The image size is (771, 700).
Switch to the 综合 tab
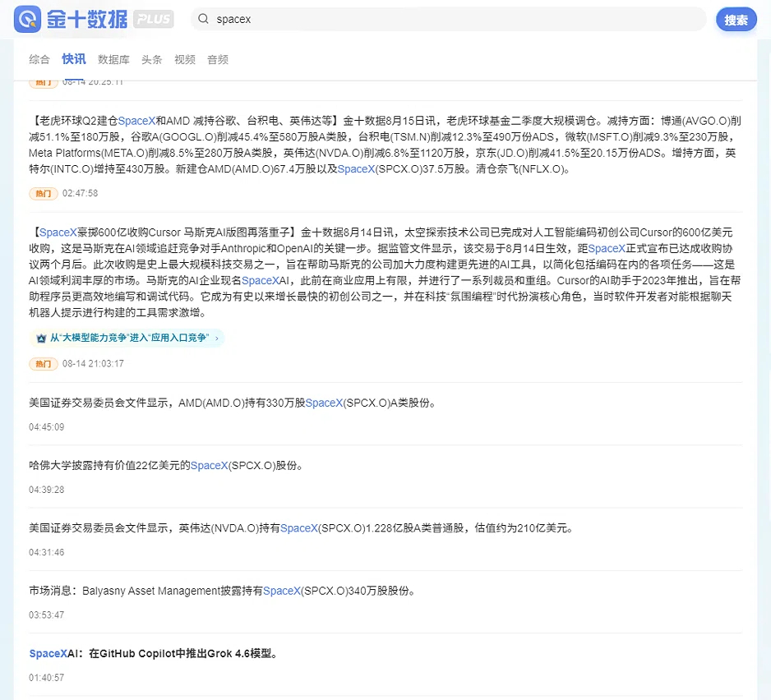click(39, 59)
